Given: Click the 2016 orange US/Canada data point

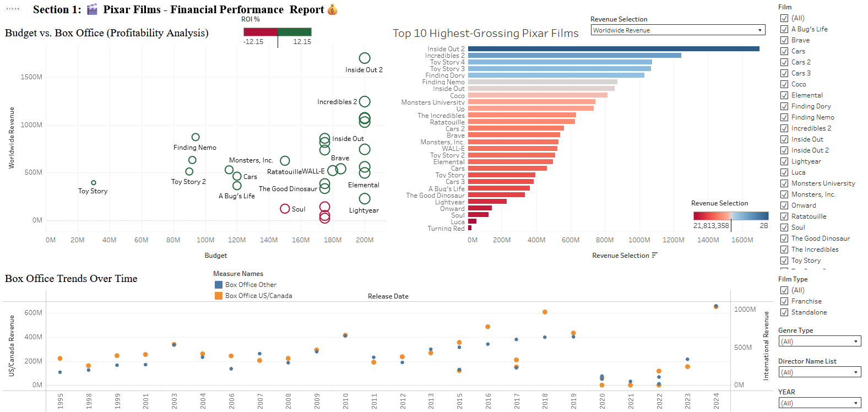Looking at the screenshot, I should (x=488, y=327).
